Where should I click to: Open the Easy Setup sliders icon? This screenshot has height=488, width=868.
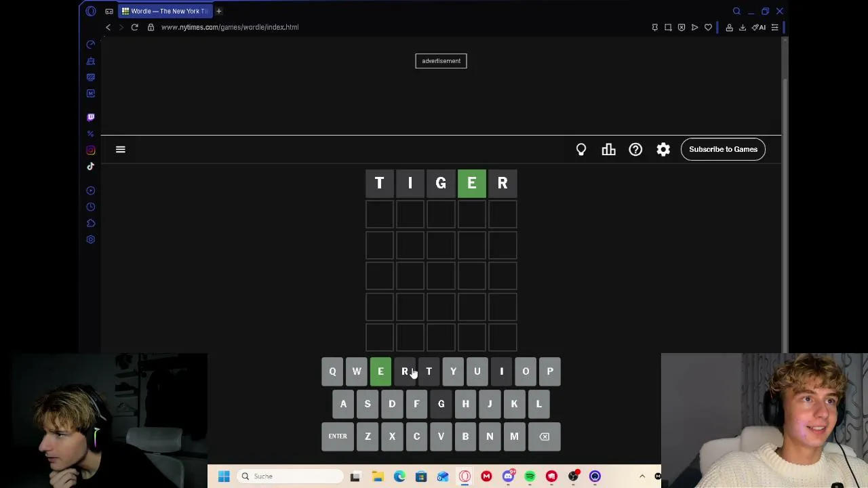coord(774,27)
